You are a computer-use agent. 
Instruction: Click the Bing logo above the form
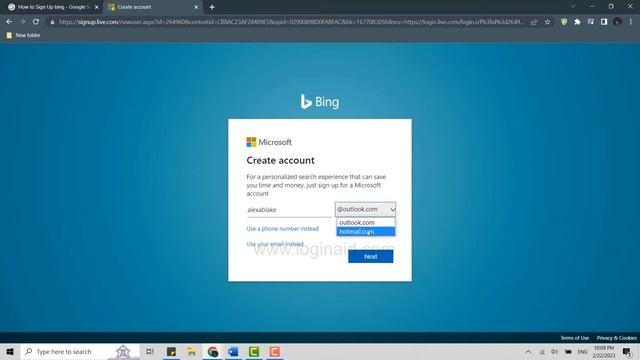point(320,102)
